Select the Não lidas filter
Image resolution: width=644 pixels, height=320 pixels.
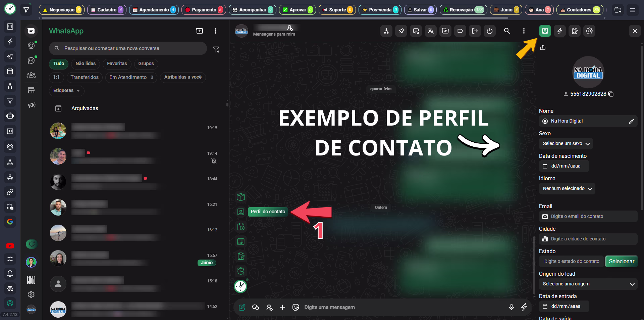[86, 64]
